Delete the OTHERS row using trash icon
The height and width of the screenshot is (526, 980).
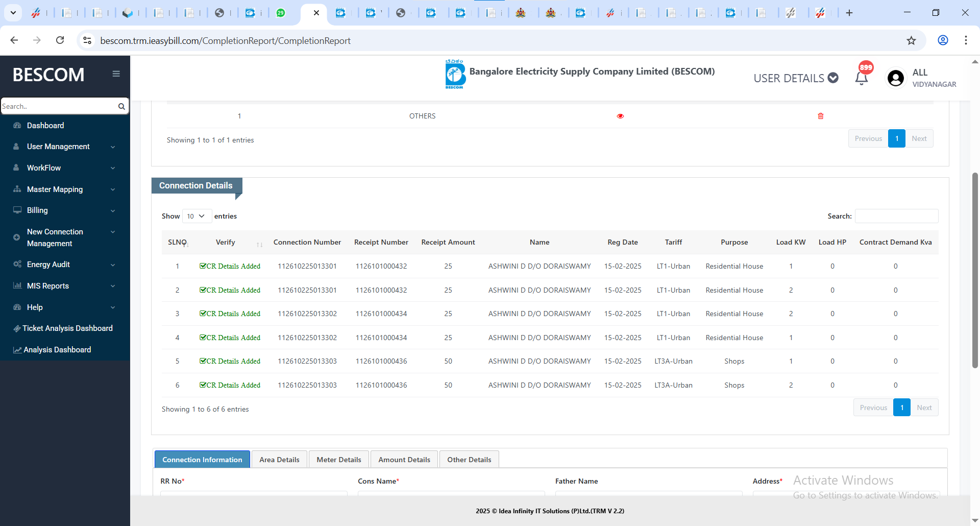pos(821,116)
